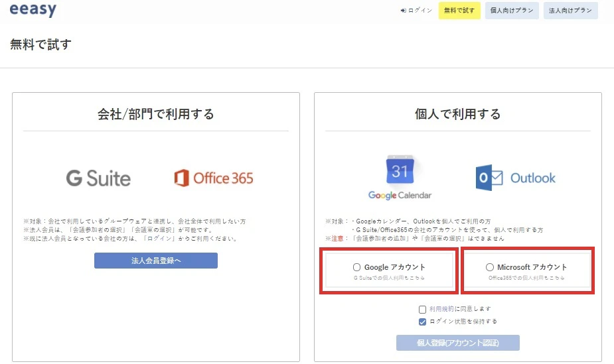614x364 pixels.
Task: Open the 個人向けプラン menu item
Action: tap(512, 11)
